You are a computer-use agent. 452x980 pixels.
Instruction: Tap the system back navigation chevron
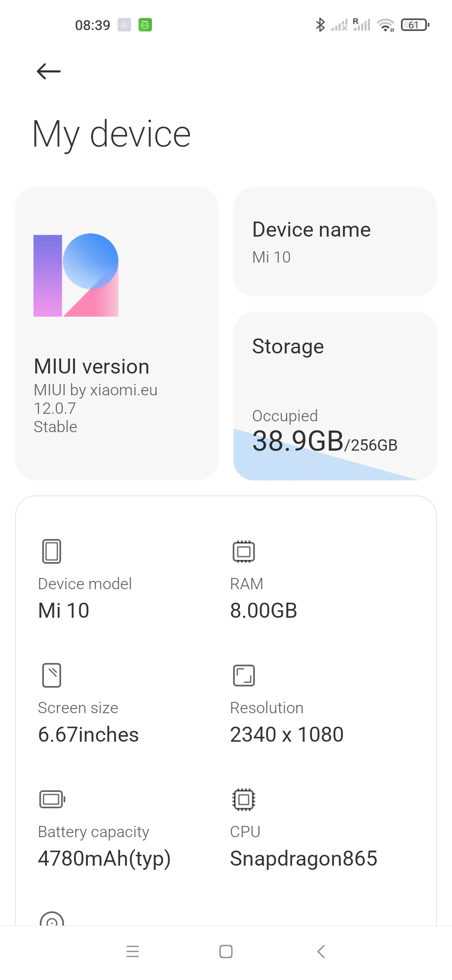tap(321, 952)
